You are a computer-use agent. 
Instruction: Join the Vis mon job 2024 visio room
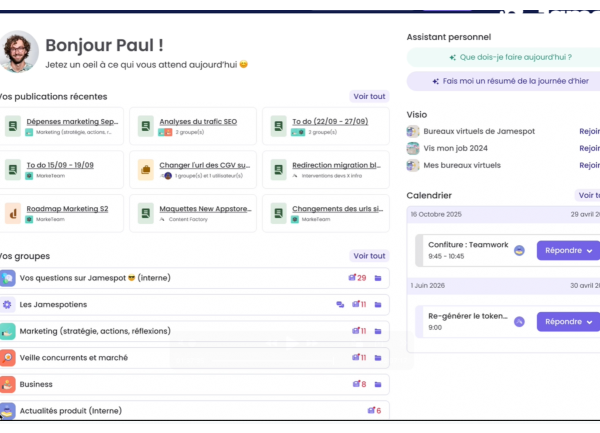(589, 148)
